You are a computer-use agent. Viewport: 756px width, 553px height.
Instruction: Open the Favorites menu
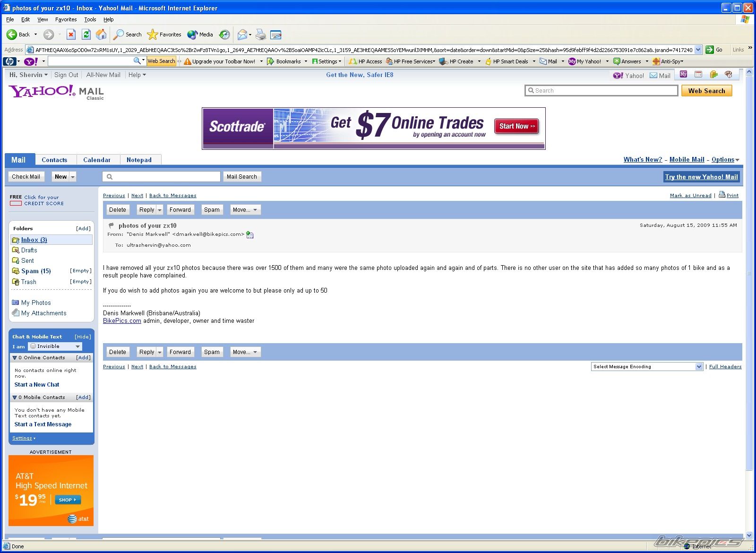[66, 19]
